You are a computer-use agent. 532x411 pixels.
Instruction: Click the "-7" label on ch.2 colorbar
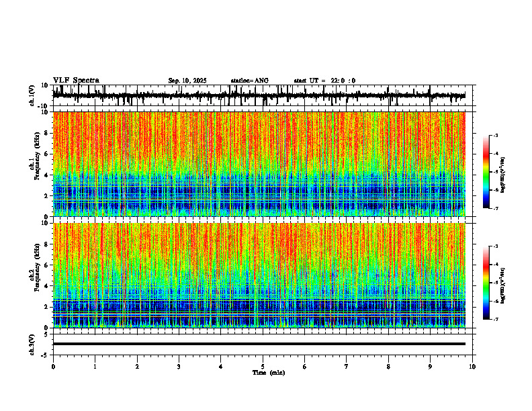click(x=495, y=320)
